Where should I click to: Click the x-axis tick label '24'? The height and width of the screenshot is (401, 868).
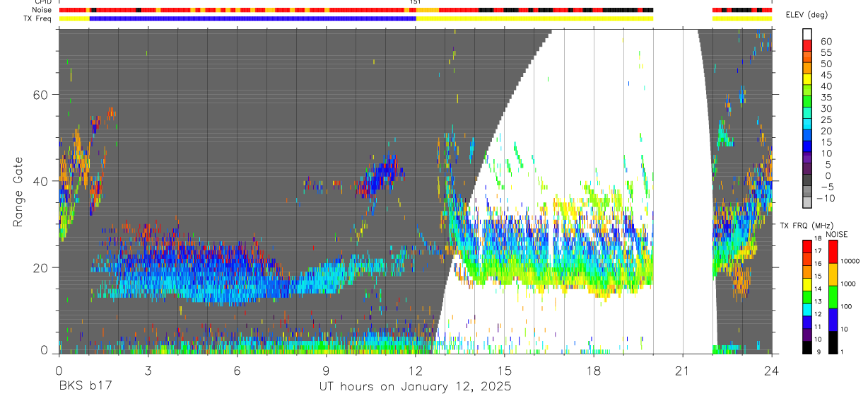pos(772,370)
